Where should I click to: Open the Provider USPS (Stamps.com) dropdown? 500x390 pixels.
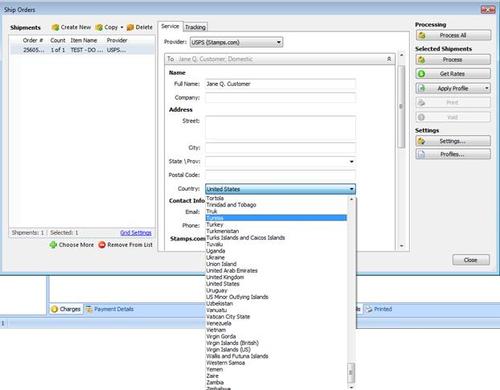[x=236, y=42]
